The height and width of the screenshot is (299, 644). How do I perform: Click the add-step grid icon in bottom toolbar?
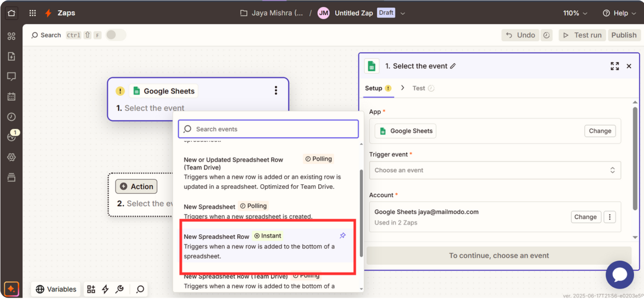pos(91,289)
